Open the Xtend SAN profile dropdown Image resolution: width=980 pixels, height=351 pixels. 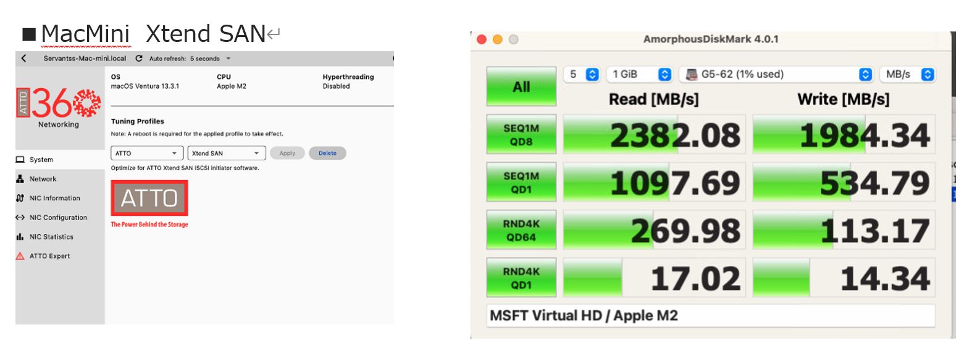[x=227, y=153]
